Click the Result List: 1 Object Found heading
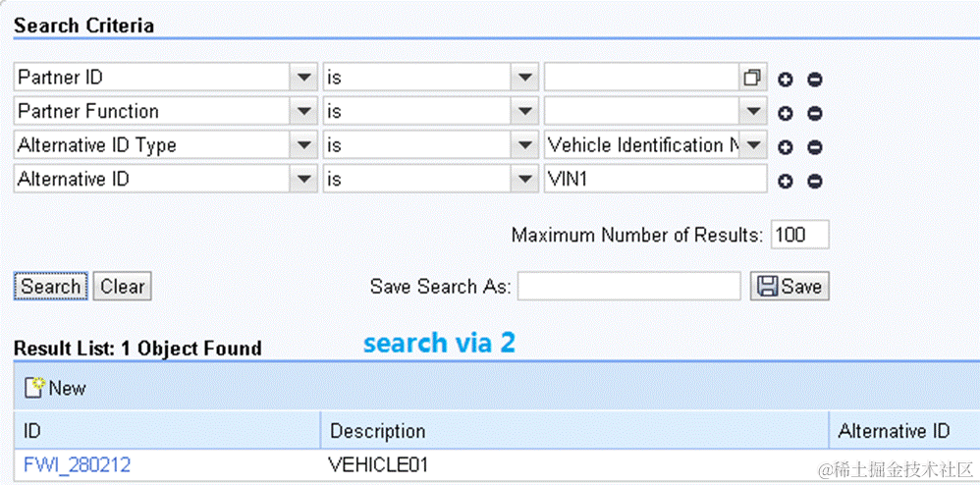This screenshot has width=980, height=485. [x=137, y=348]
